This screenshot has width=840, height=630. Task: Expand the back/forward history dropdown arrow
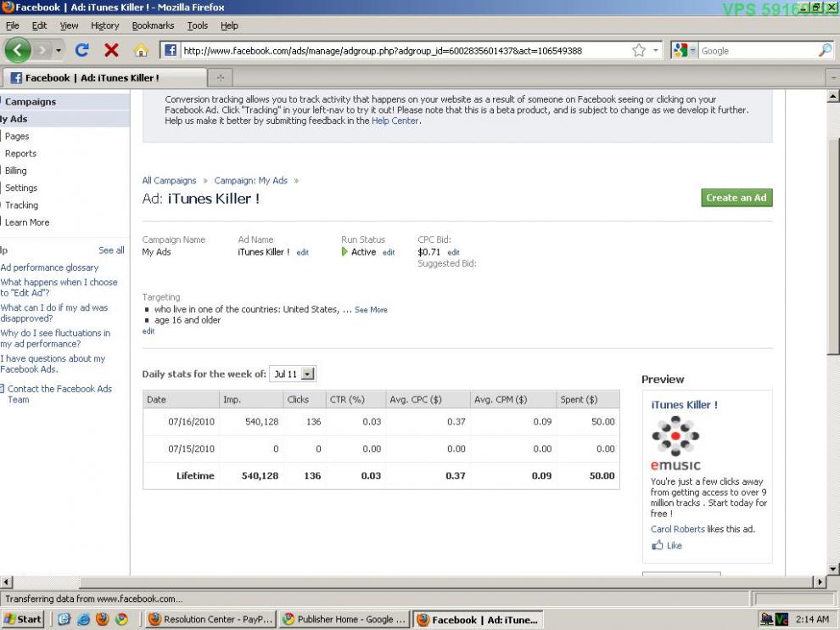click(59, 50)
